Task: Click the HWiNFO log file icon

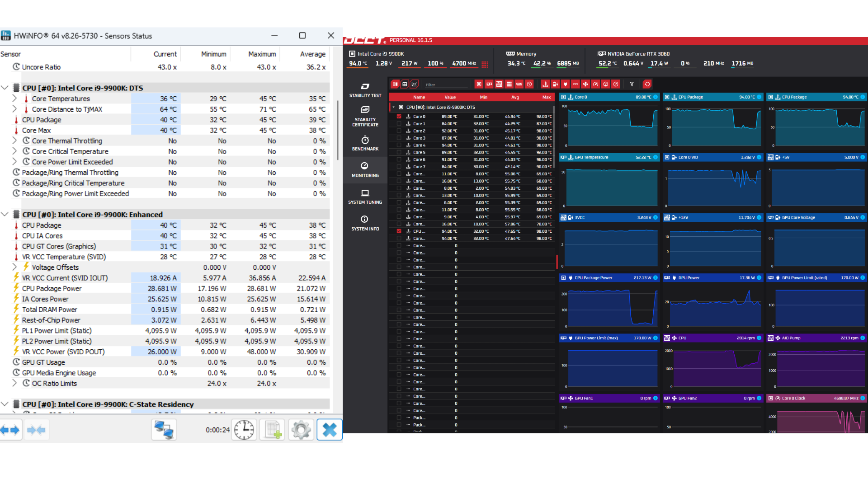Action: tap(273, 430)
